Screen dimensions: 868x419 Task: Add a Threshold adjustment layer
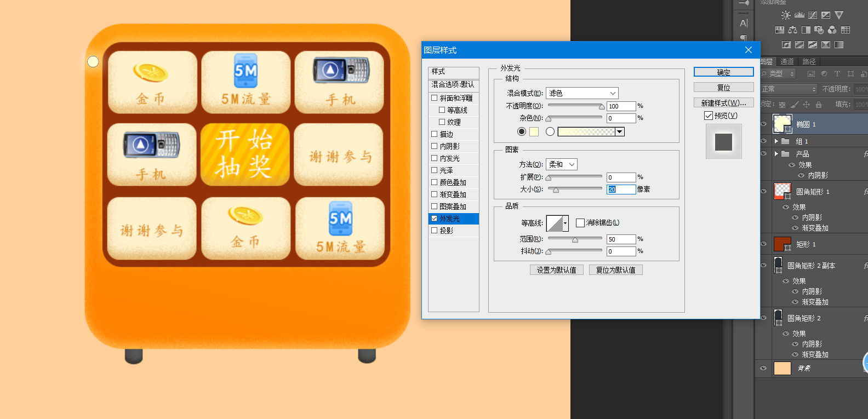(813, 45)
